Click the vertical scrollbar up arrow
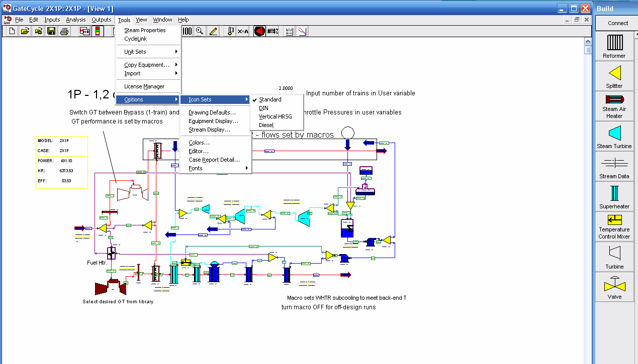The image size is (638, 364). [588, 42]
